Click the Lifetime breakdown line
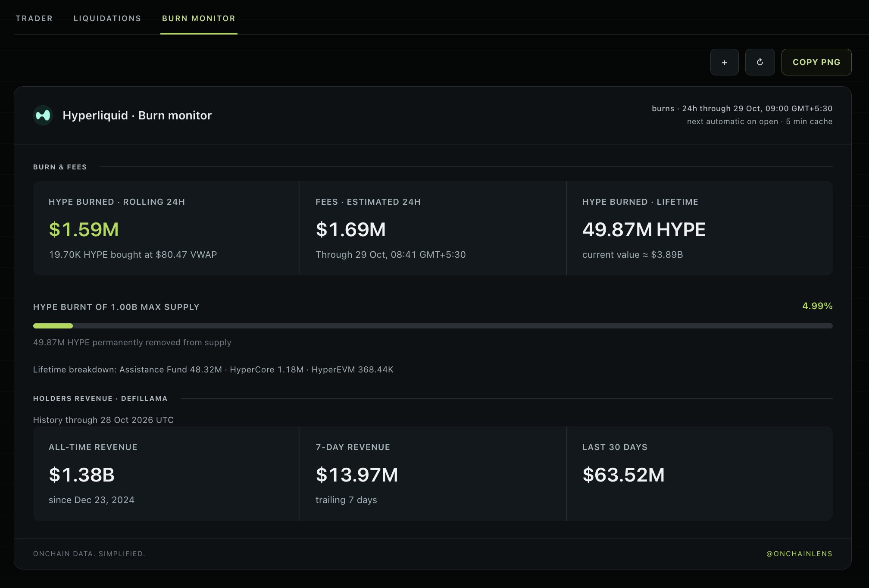Screen dimensions: 869x588 coord(213,369)
